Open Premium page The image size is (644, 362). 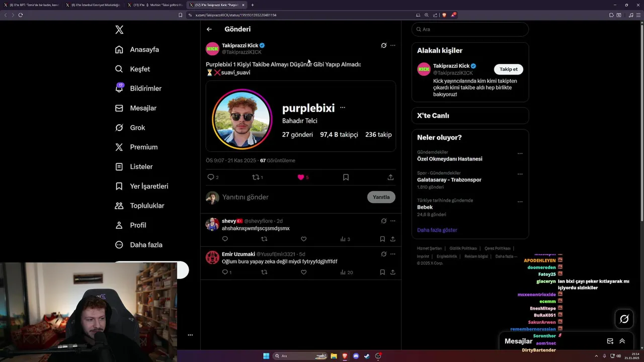pos(136,147)
